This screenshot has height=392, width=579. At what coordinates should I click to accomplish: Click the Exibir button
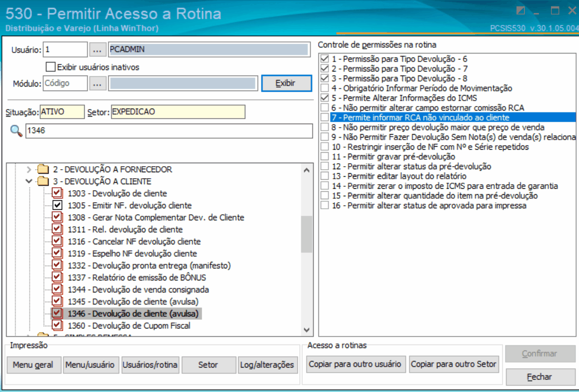287,83
